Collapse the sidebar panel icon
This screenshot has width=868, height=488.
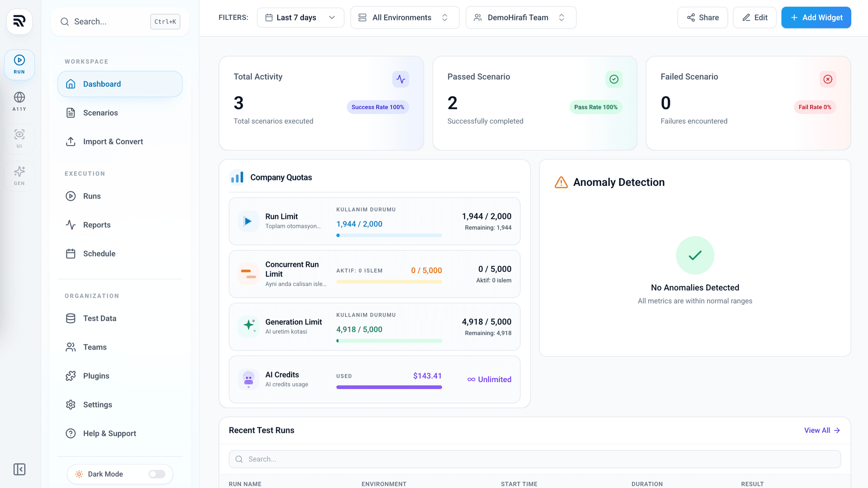[x=19, y=469]
